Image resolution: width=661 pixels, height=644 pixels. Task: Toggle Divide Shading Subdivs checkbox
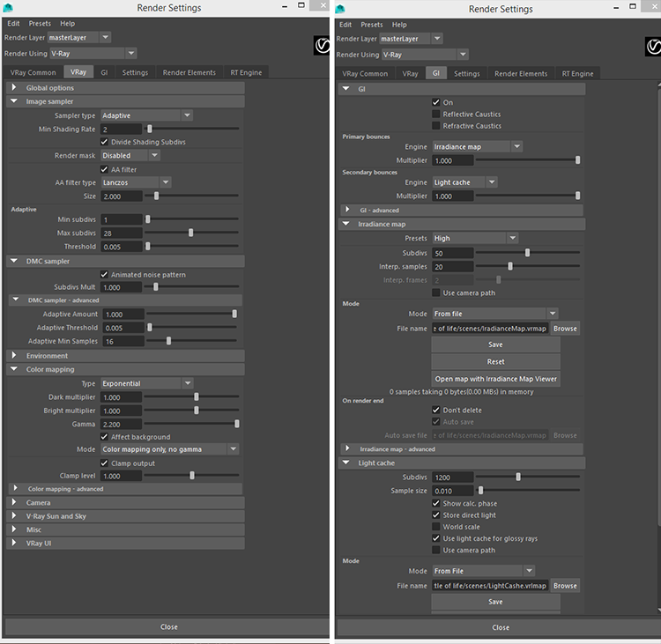[x=104, y=142]
